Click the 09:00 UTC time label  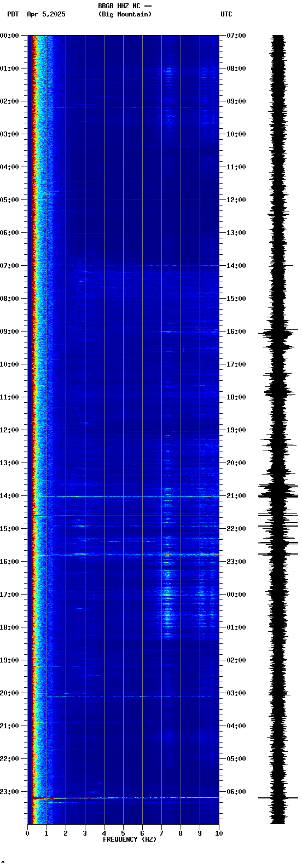point(236,101)
